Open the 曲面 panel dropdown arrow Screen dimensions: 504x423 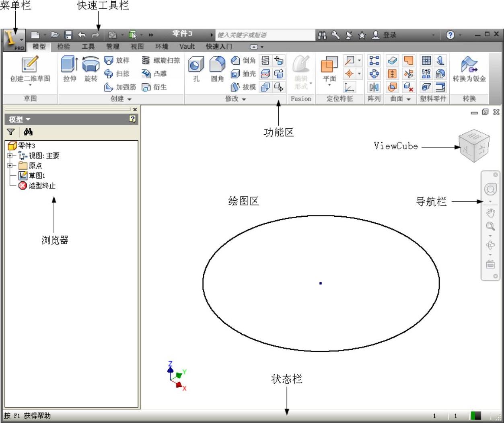click(x=409, y=99)
